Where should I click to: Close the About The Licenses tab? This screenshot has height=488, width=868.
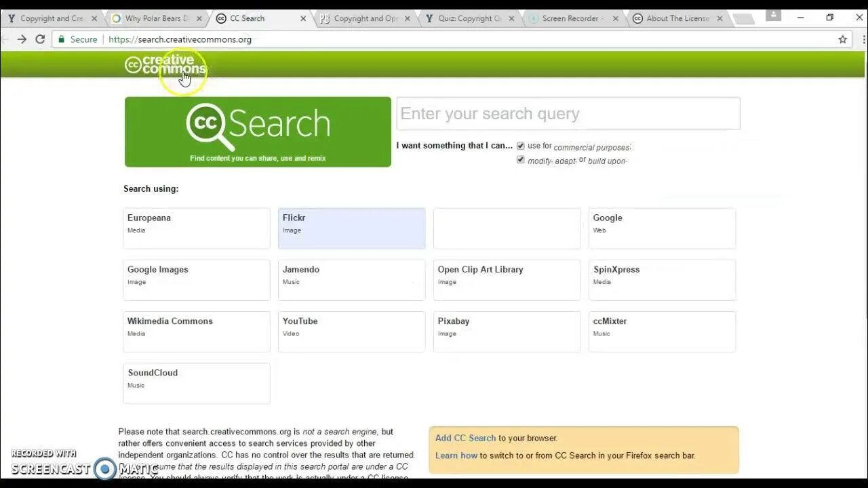pos(719,18)
